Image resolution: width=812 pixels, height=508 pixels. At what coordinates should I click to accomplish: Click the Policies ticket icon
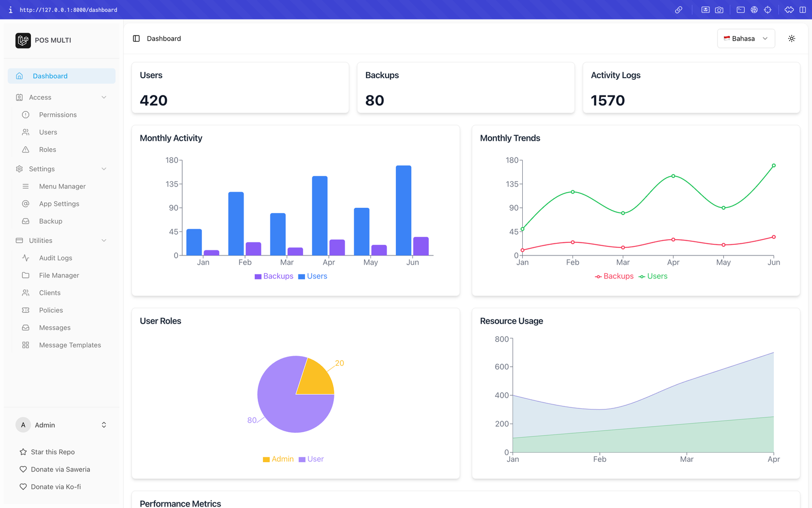[26, 310]
